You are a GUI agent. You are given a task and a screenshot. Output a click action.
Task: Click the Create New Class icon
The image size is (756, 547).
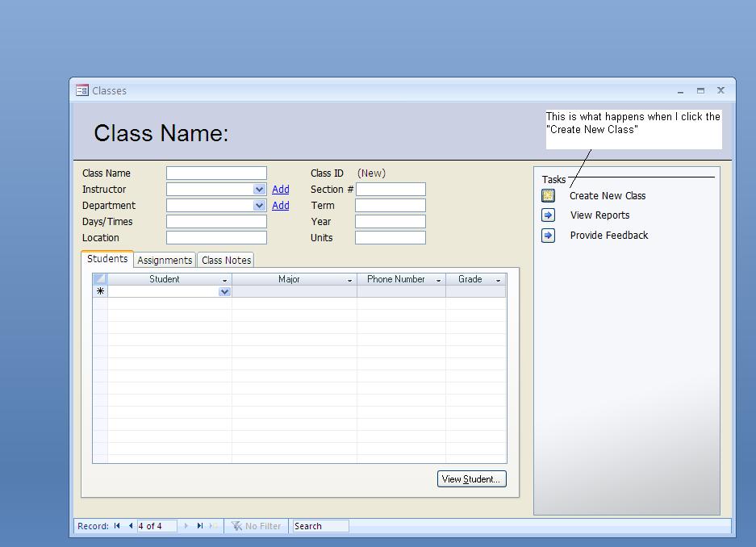coord(549,195)
